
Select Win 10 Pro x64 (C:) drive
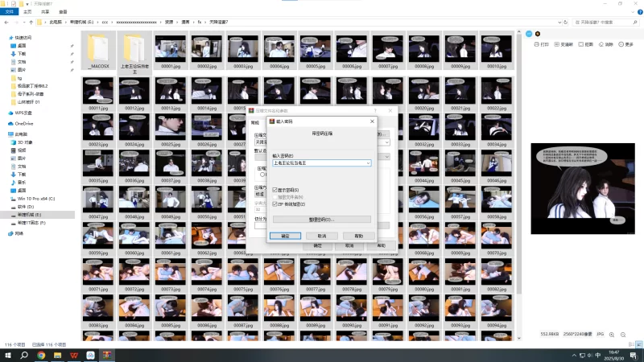coord(33,199)
